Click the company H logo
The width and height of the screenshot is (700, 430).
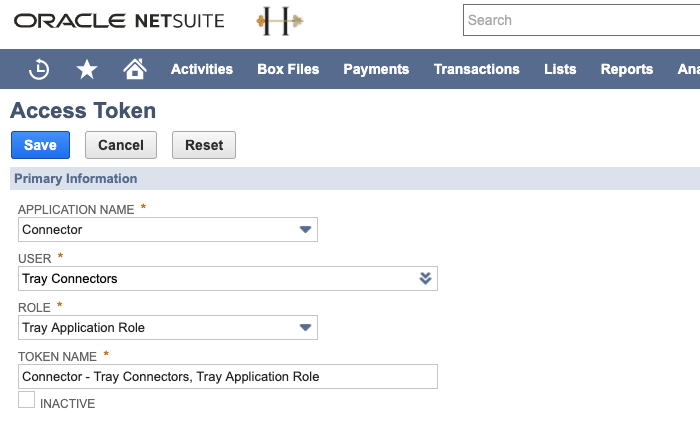click(x=280, y=21)
